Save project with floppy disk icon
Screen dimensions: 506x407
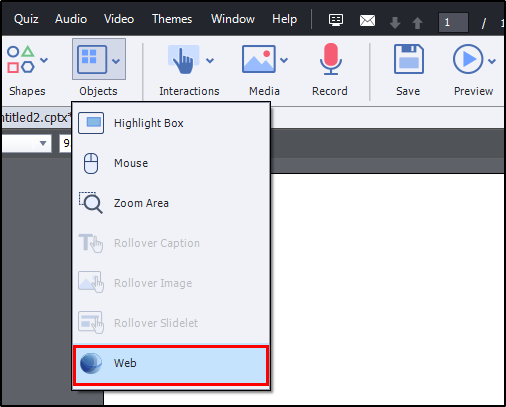(409, 59)
